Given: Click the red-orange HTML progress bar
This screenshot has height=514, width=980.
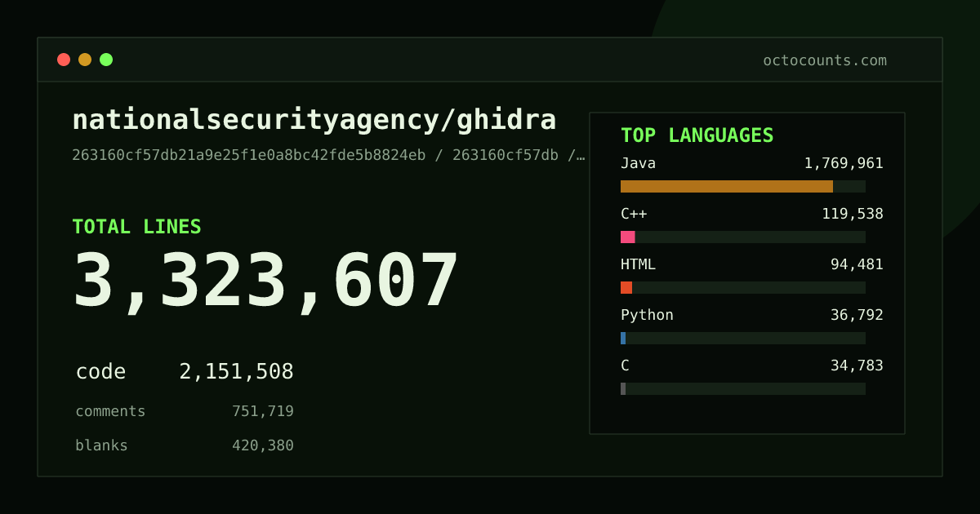Looking at the screenshot, I should tap(626, 287).
